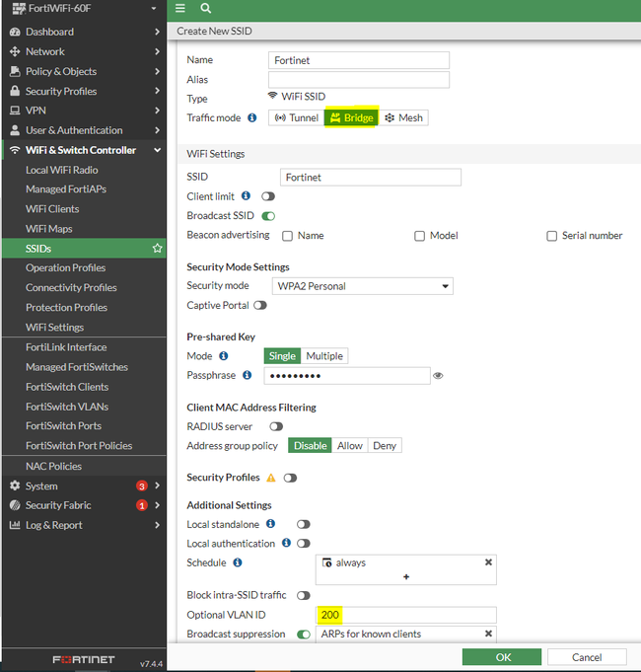The image size is (641, 672).
Task: Click the Alias input field
Action: (359, 80)
